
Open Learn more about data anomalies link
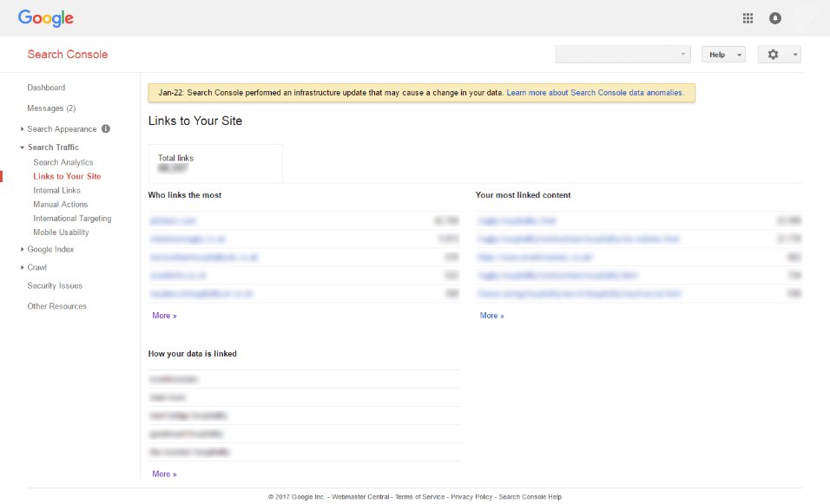pyautogui.click(x=595, y=93)
